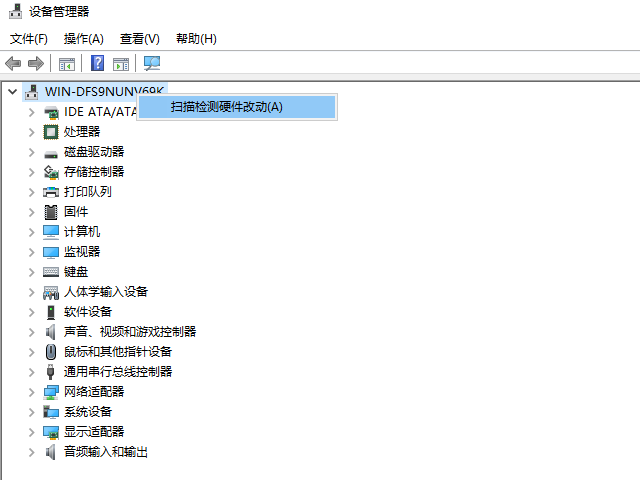Click the Forward arrow toolbar icon
The width and height of the screenshot is (640, 480).
click(x=36, y=64)
